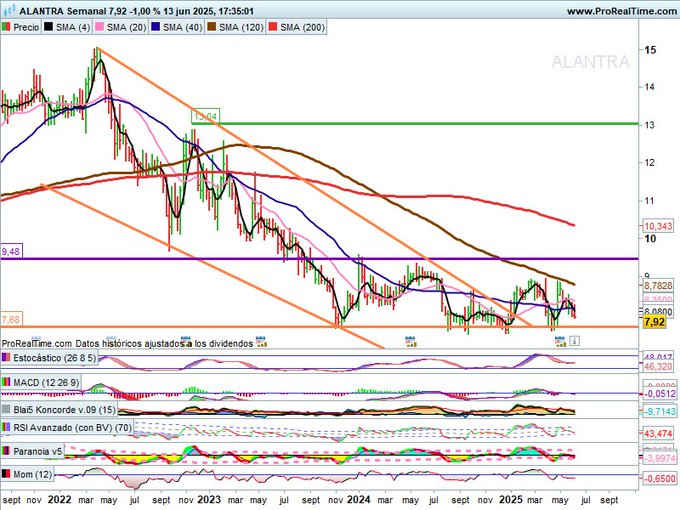Viewport: 680px width, 510px height.
Task: Click the -0,0512 MACD value tag
Action: click(x=660, y=394)
